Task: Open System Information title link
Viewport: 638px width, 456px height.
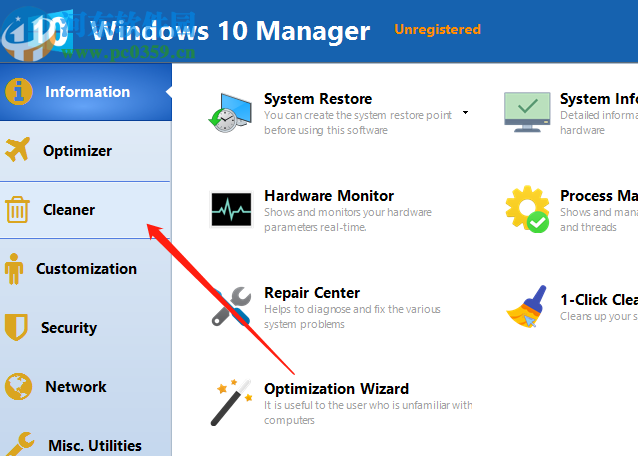Action: coord(599,99)
